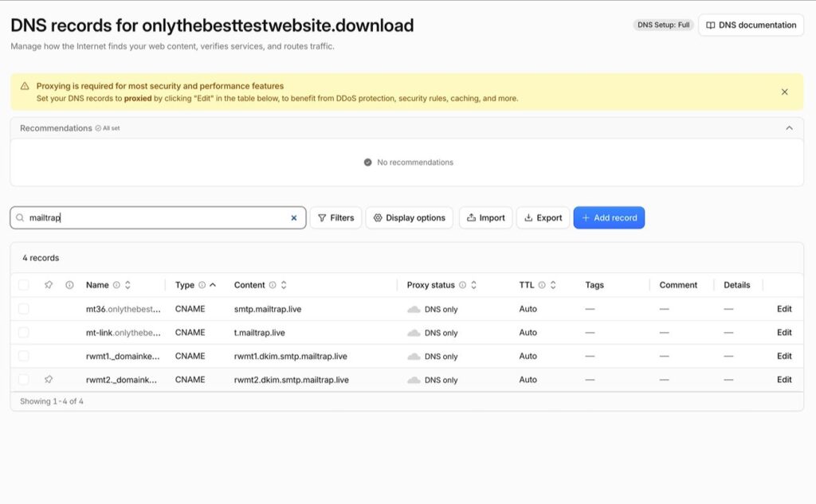
Task: Click the cloud icon on the rwmt2 row
Action: coord(414,381)
